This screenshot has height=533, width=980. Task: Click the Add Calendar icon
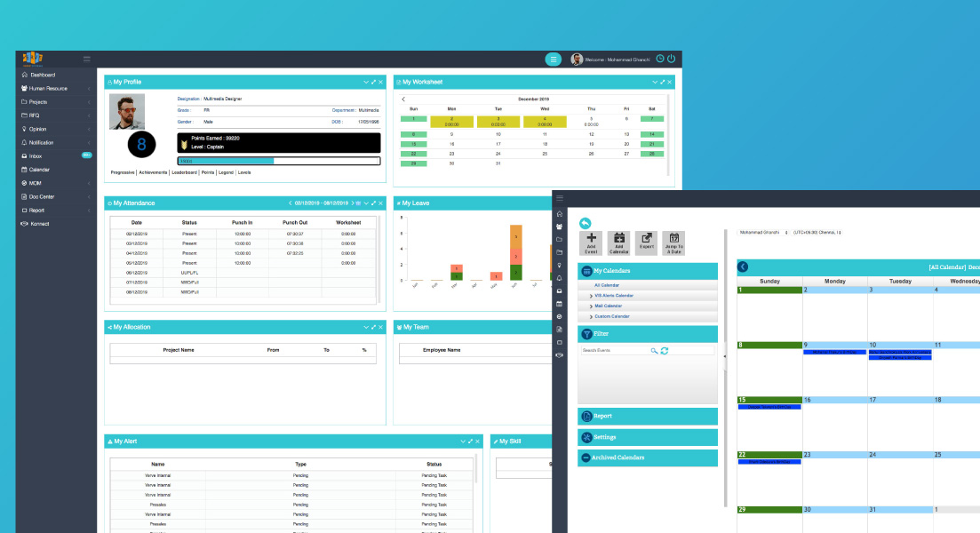[619, 238]
